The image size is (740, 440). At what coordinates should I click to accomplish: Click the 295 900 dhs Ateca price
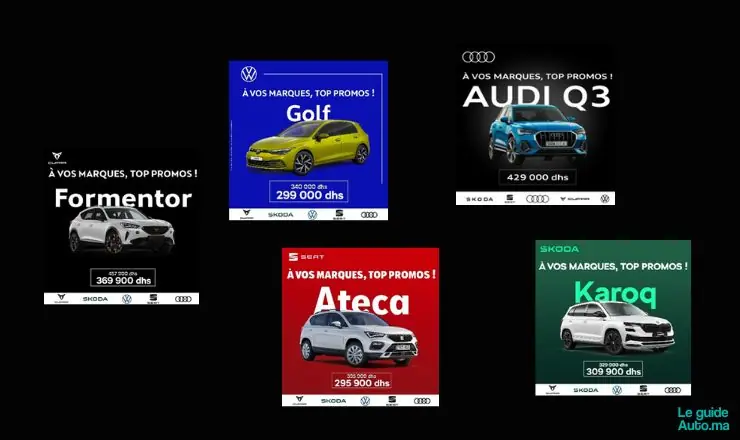pos(362,383)
